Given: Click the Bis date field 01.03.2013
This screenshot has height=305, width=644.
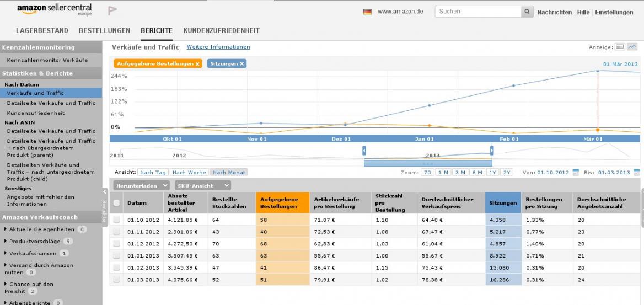Looking at the screenshot, I should pyautogui.click(x=614, y=172).
